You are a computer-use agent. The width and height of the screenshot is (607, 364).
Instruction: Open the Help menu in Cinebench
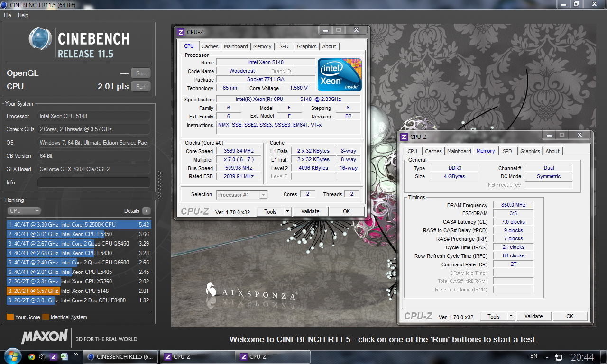point(23,15)
